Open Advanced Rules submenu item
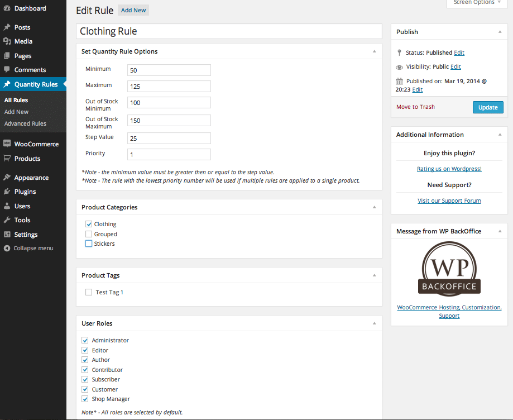513x420 pixels. click(x=25, y=123)
